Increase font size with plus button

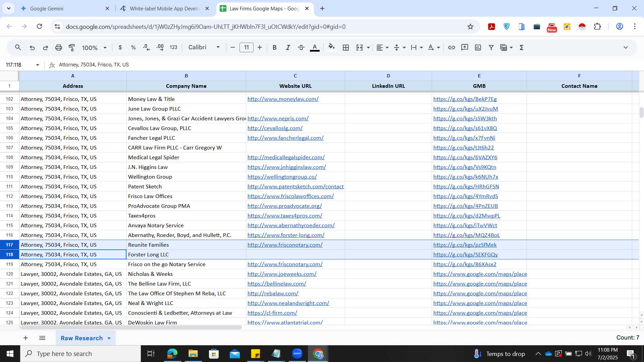[x=260, y=48]
